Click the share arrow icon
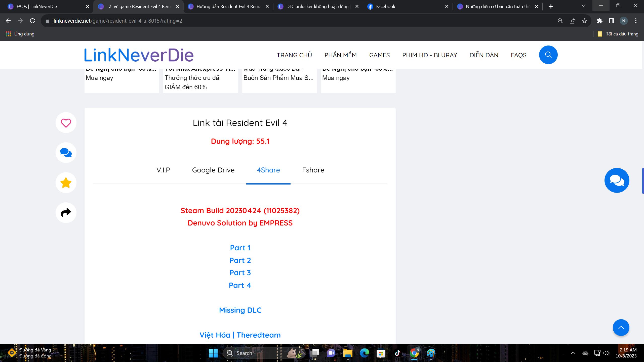The height and width of the screenshot is (362, 644). pos(66,212)
